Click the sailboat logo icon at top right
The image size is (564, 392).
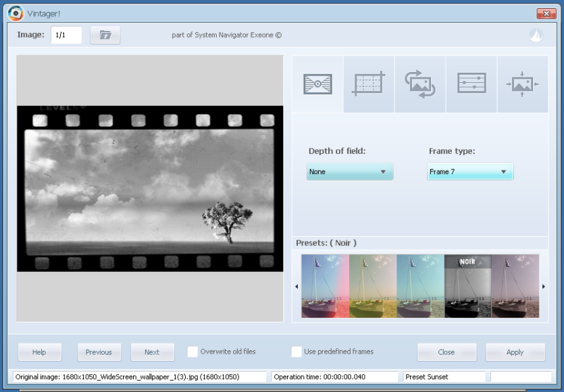point(536,35)
